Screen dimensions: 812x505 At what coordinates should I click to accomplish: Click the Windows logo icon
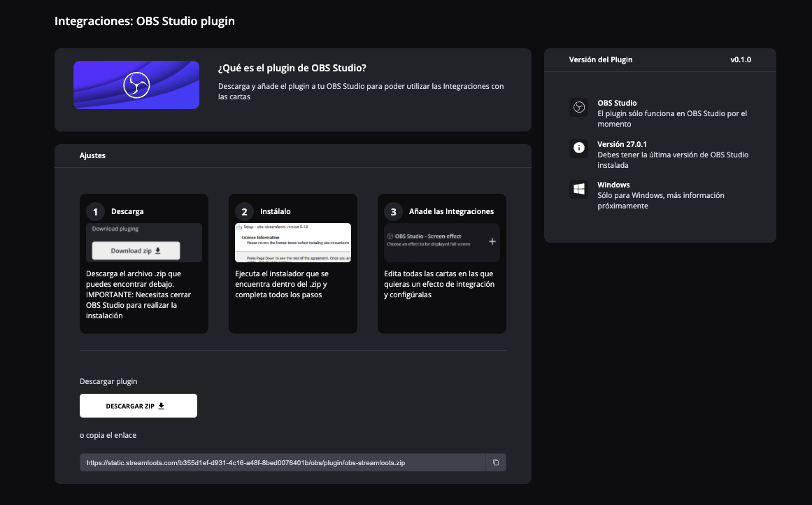579,189
